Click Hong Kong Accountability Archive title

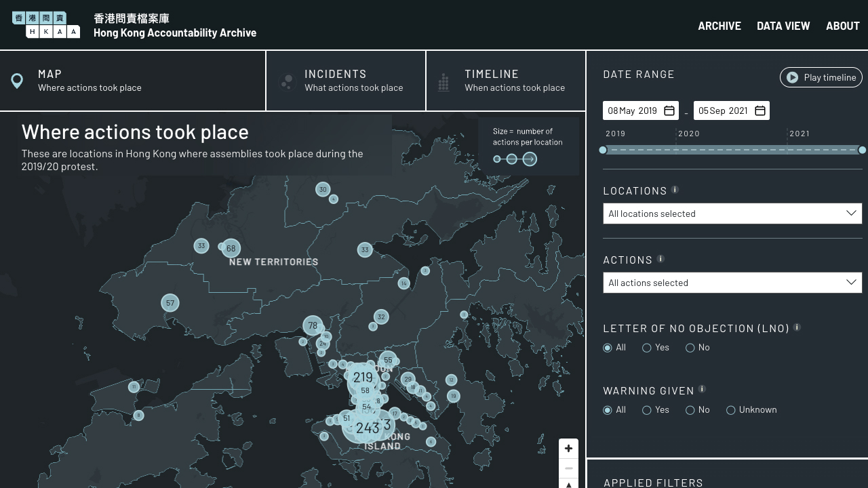[175, 33]
